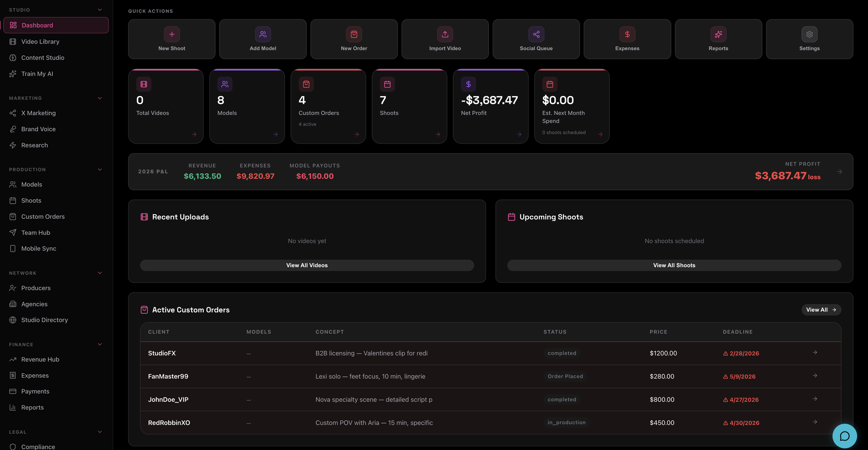Open New Order quick action
This screenshot has width=868, height=450.
[354, 39]
